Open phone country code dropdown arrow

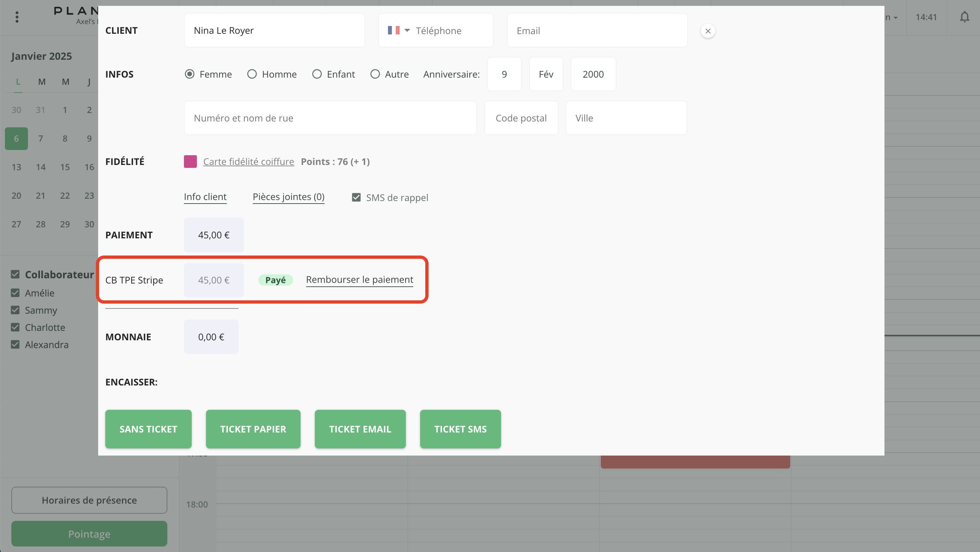[x=407, y=31]
